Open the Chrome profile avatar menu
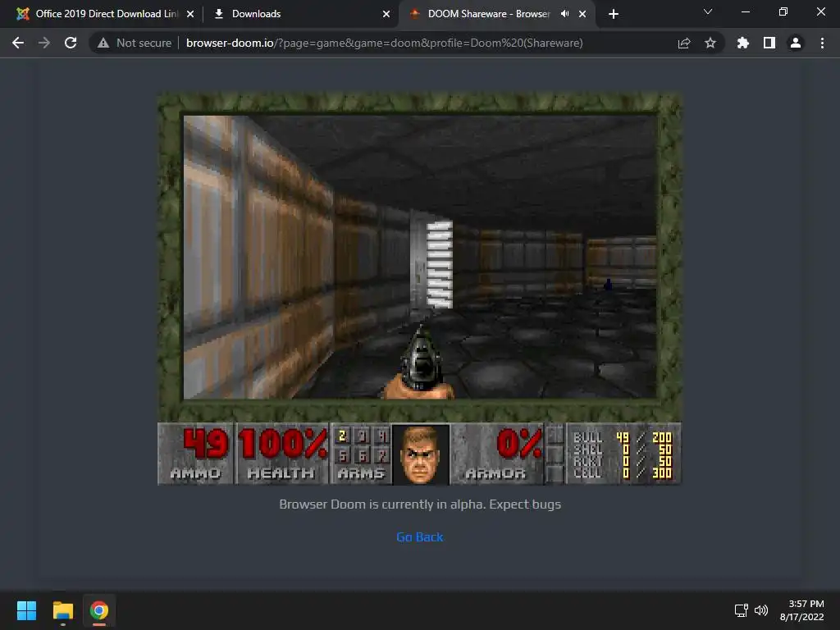The image size is (840, 630). point(796,43)
